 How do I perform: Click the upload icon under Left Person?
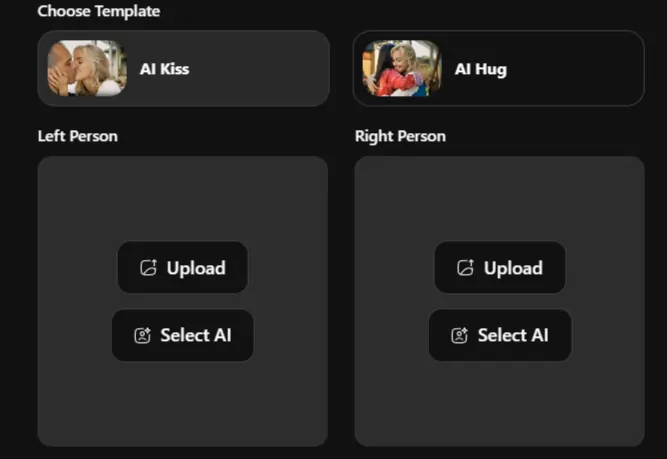[x=149, y=268]
